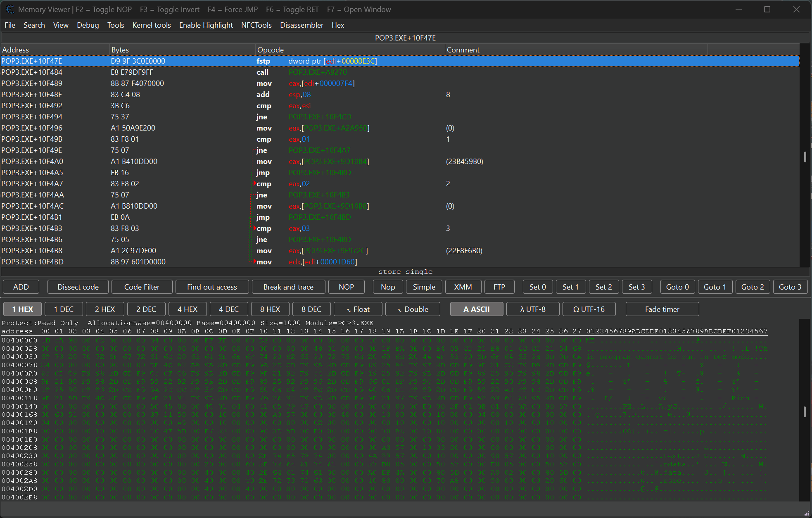Image resolution: width=812 pixels, height=518 pixels.
Task: Select the Float display type button
Action: [358, 309]
